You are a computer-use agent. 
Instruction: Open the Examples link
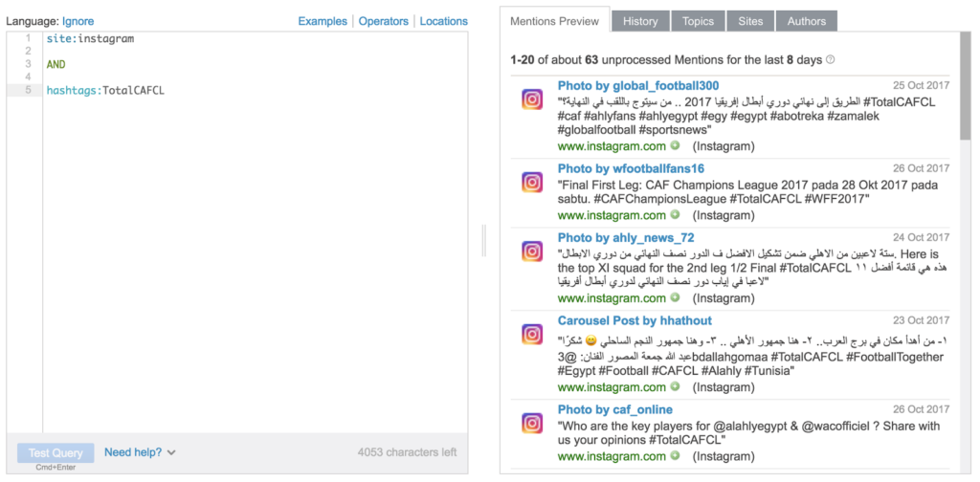pyautogui.click(x=323, y=21)
